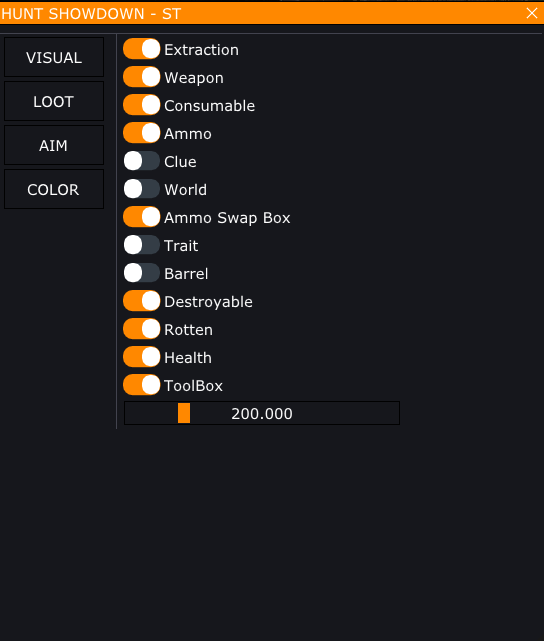Toggle the Rotten switch off
Image resolution: width=544 pixels, height=641 pixels.
(x=141, y=329)
